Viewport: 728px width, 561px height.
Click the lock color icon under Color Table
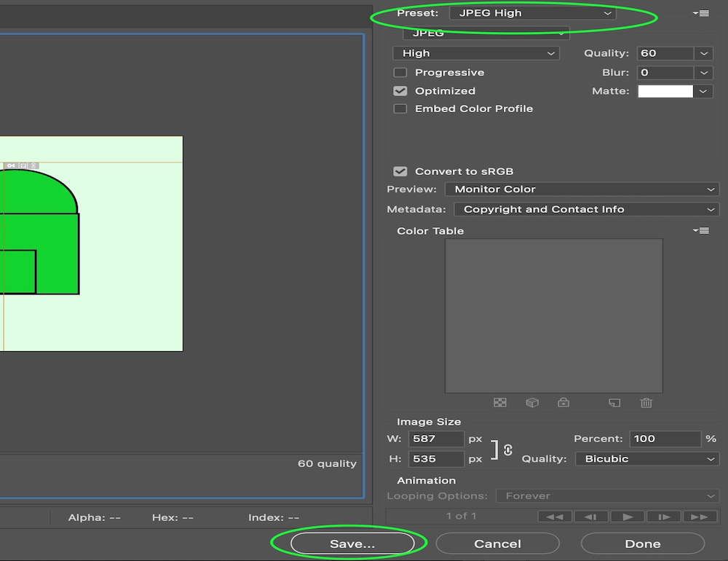pyautogui.click(x=563, y=402)
